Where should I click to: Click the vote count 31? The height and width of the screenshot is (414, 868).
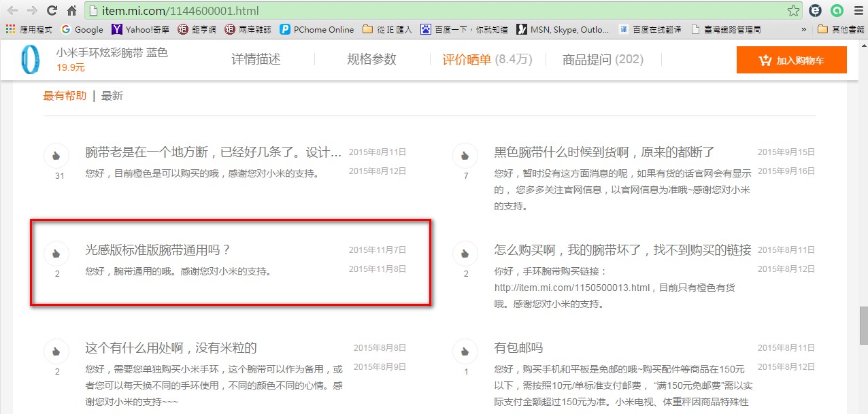pyautogui.click(x=59, y=176)
